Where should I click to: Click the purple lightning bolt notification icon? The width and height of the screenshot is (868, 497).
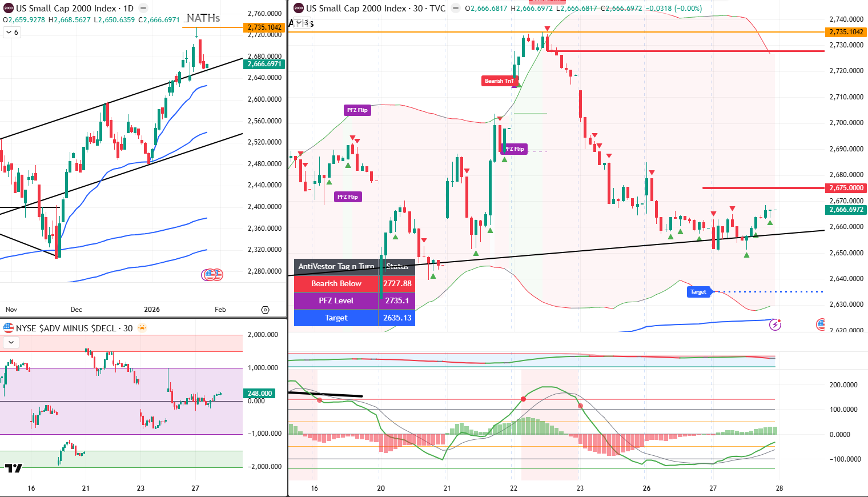click(775, 325)
